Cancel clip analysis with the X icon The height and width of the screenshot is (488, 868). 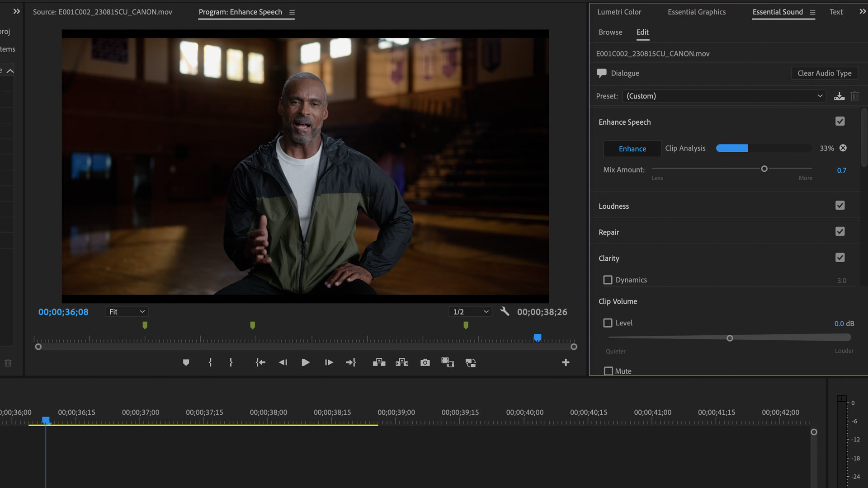point(843,148)
